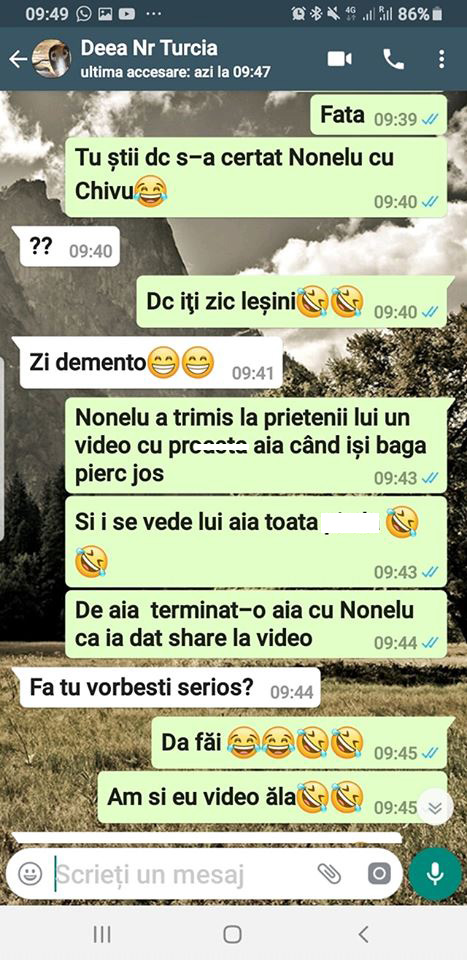467x960 pixels.
Task: Open the camera from message bar
Action: (379, 874)
